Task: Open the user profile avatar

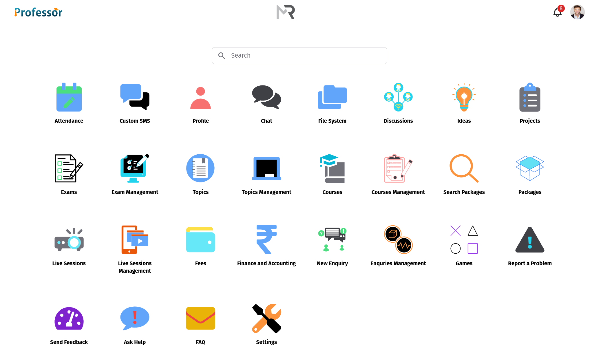Action: click(x=577, y=12)
